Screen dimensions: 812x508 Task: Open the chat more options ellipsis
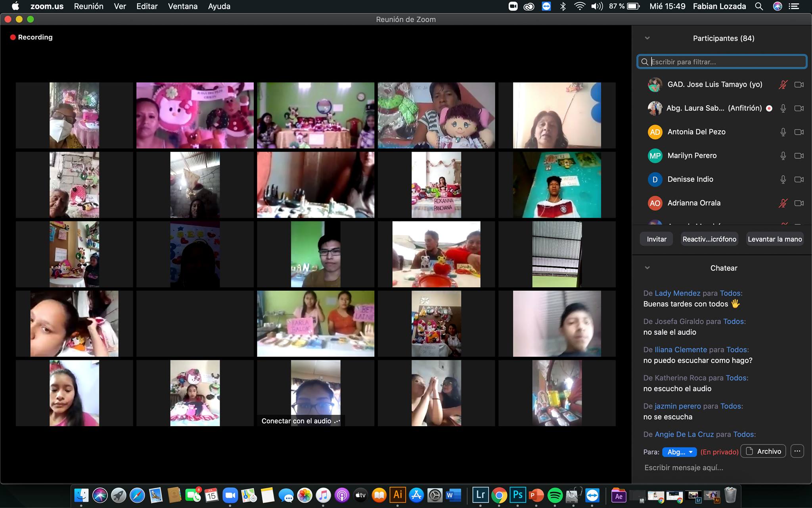click(797, 451)
